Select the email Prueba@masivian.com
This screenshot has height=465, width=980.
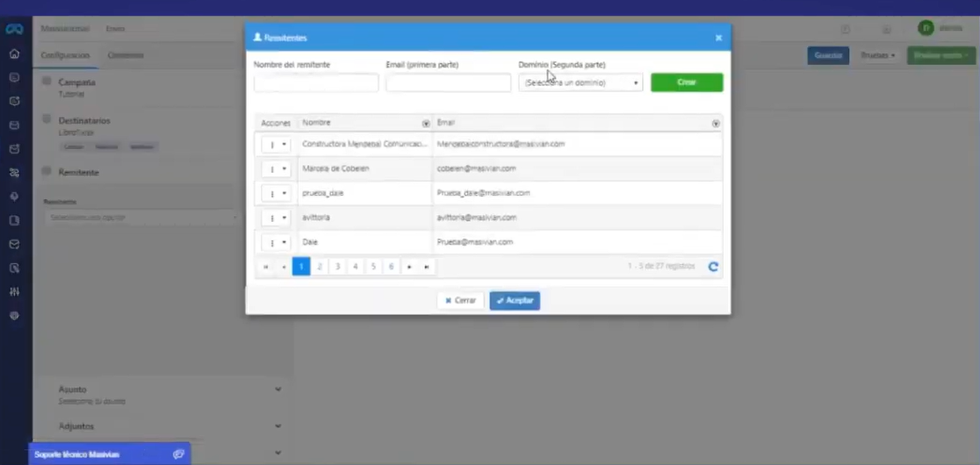coord(474,242)
